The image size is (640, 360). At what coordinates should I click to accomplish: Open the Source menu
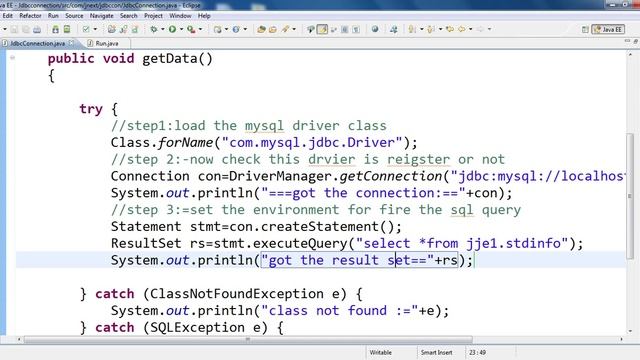74,16
